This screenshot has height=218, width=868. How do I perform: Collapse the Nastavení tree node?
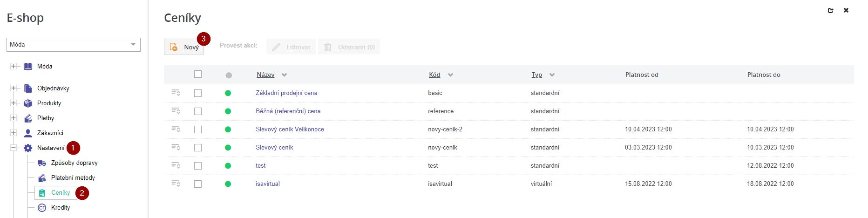click(14, 148)
